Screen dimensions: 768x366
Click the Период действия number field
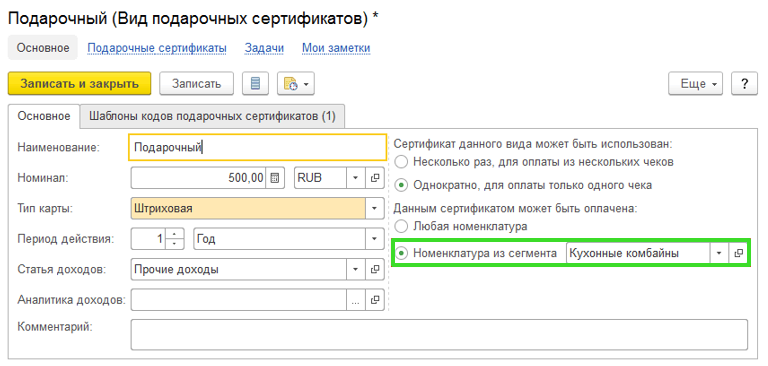pos(149,239)
